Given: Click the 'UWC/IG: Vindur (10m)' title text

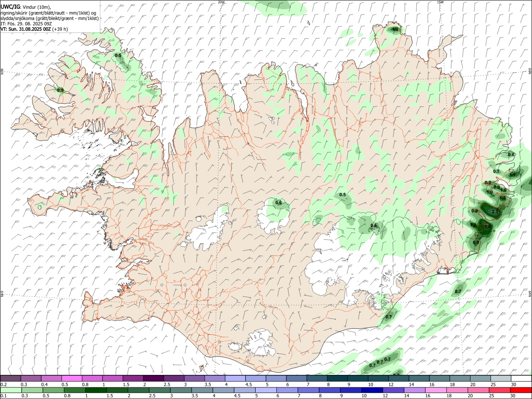Looking at the screenshot, I should (26, 7).
